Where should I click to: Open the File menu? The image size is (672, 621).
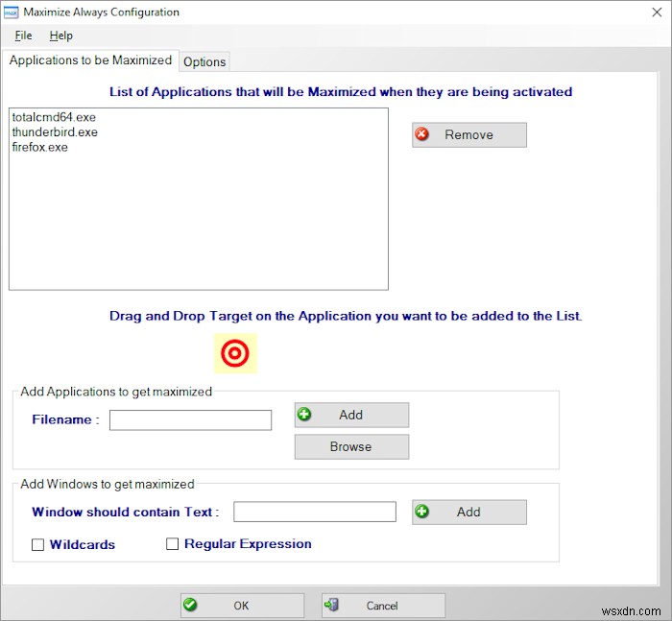(23, 36)
